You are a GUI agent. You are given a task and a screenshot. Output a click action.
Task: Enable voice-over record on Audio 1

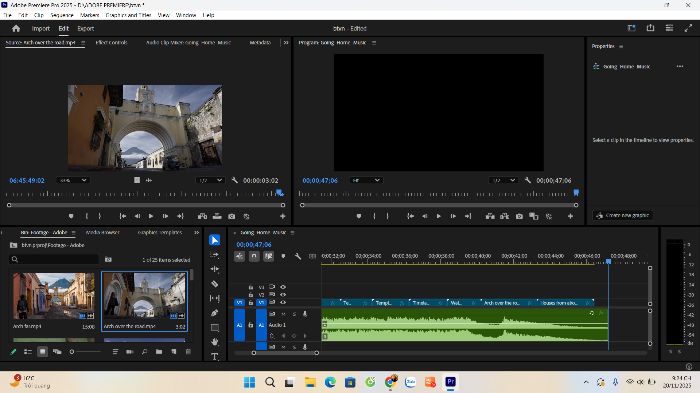click(305, 314)
